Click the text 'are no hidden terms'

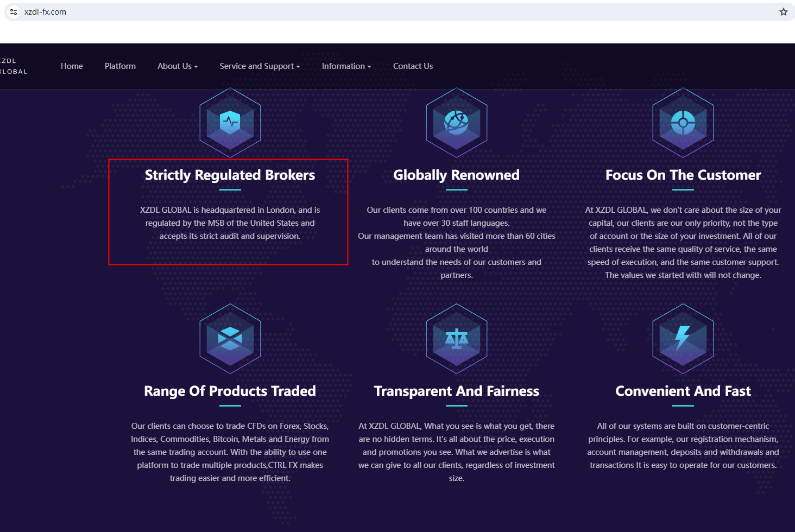[x=396, y=439]
